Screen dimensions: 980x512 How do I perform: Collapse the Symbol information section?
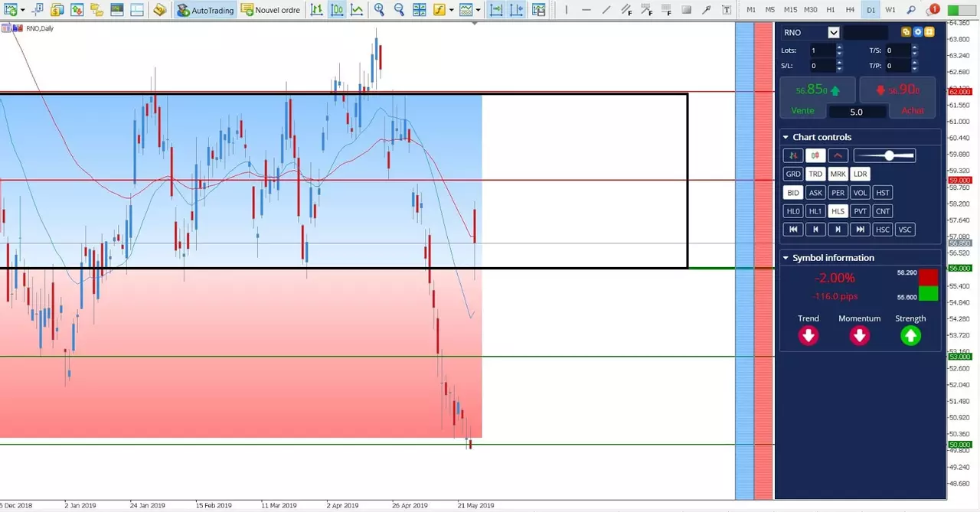pos(785,258)
